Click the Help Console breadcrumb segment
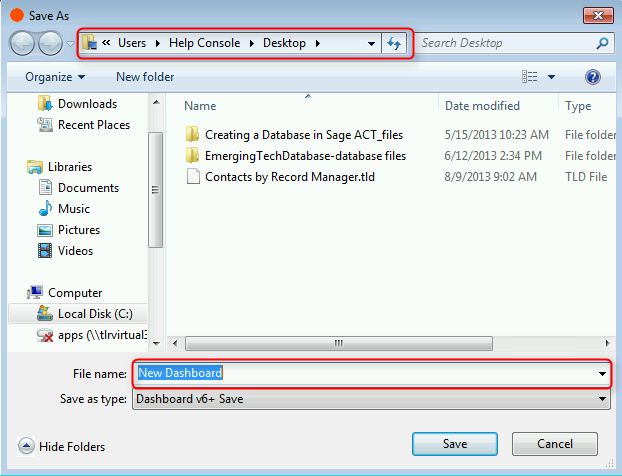622x476 pixels. [204, 43]
